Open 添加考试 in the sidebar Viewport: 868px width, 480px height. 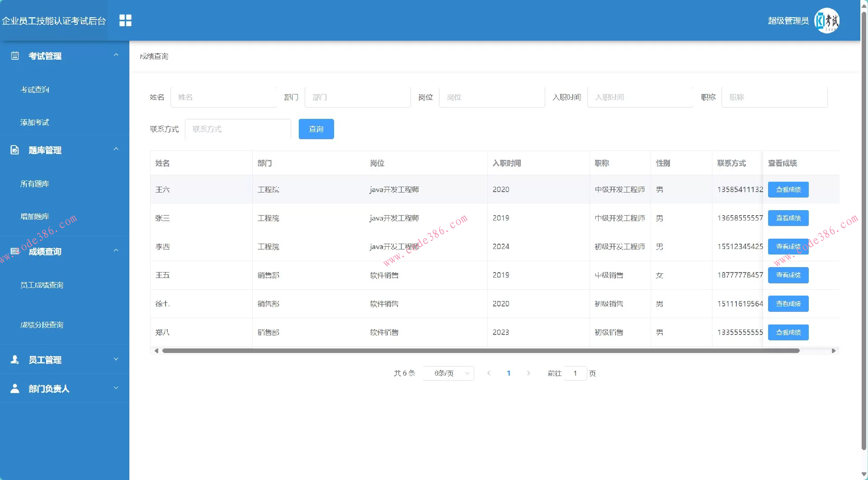click(x=35, y=122)
